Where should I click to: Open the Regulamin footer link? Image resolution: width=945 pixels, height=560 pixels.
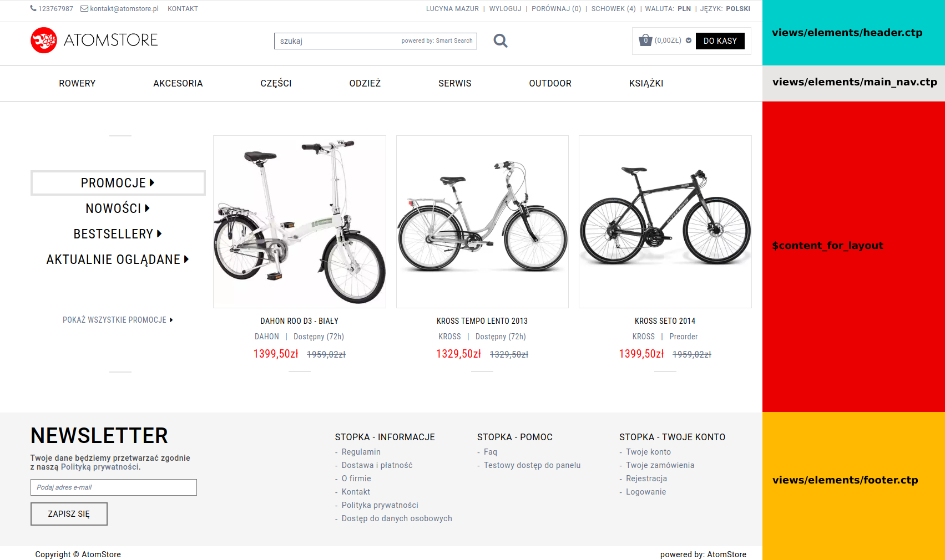[x=361, y=452]
